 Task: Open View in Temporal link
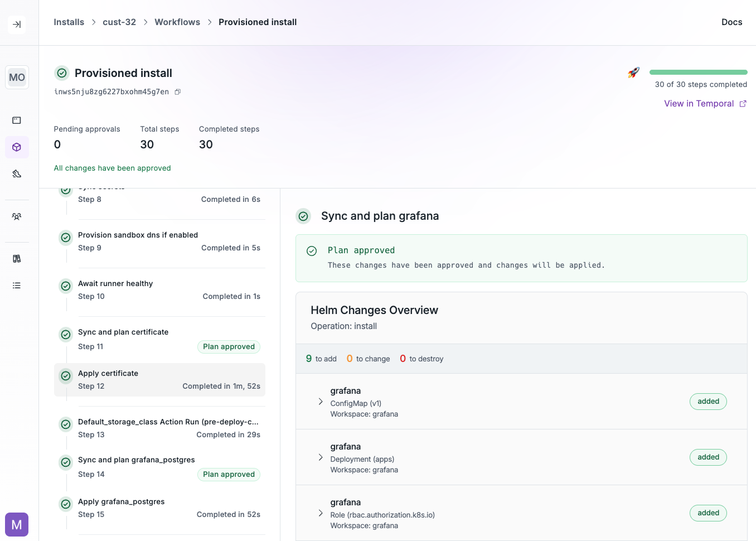[x=700, y=103]
